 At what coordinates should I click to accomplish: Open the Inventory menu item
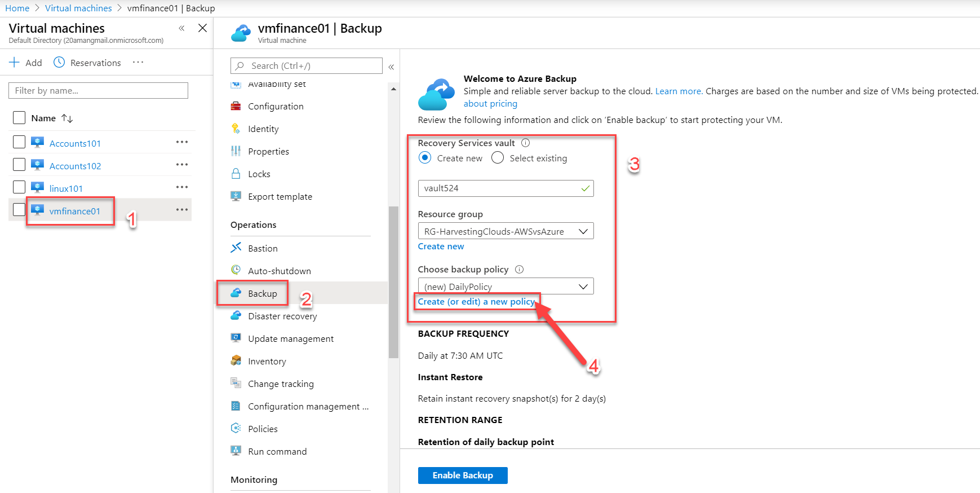pyautogui.click(x=267, y=361)
